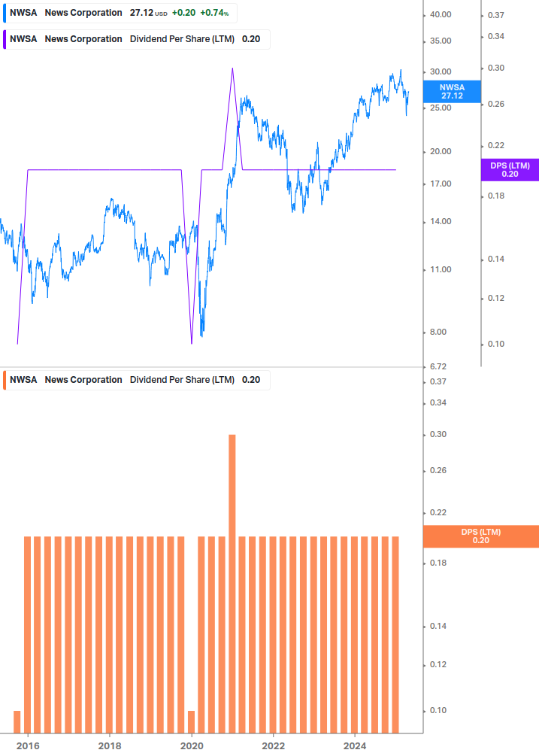Click the short orange 0.10 bar before 2016
Image resolution: width=539 pixels, height=756 pixels.
click(x=17, y=721)
